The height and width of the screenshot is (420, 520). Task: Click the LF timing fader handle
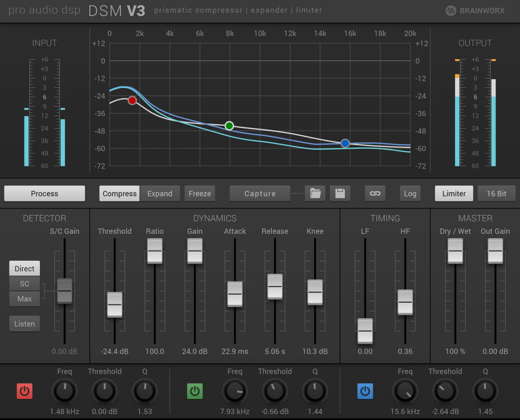365,331
